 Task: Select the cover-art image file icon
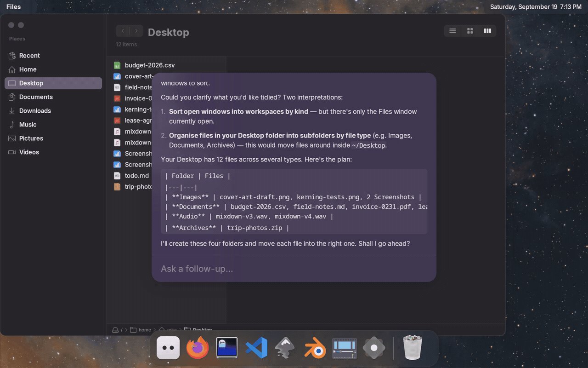(117, 76)
